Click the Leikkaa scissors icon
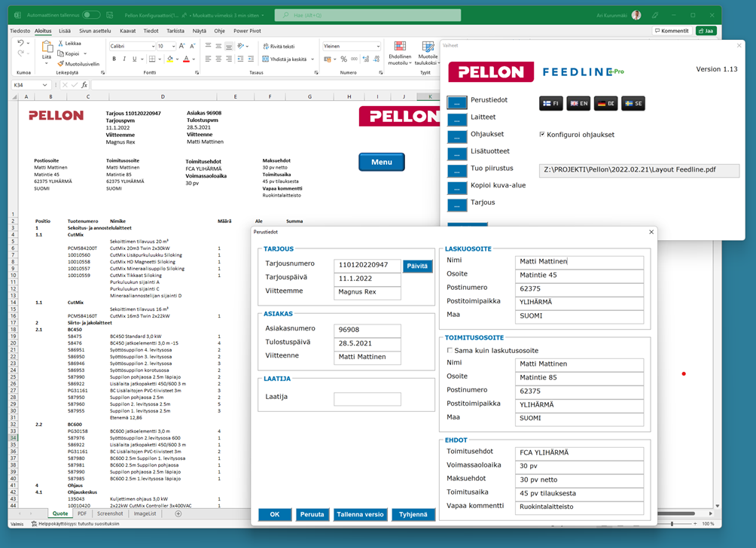This screenshot has height=548, width=756. tap(61, 44)
